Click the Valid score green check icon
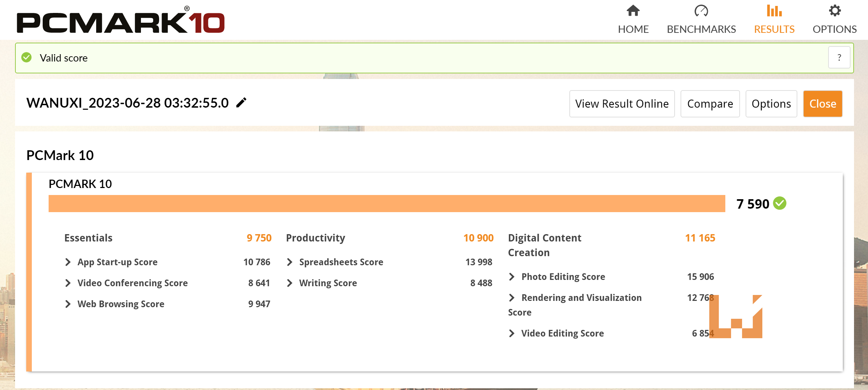The width and height of the screenshot is (868, 390). tap(27, 58)
